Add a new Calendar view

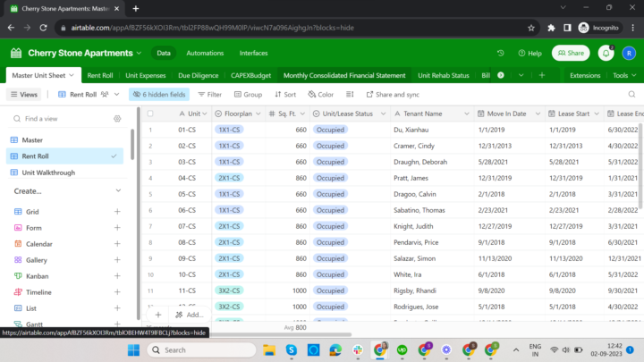click(x=118, y=244)
